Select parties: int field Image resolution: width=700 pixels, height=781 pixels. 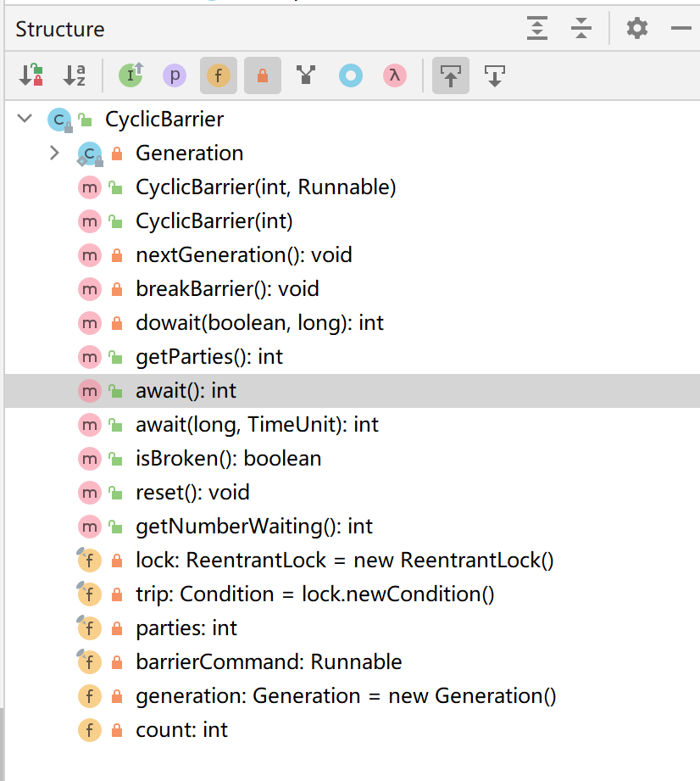[x=352, y=628]
